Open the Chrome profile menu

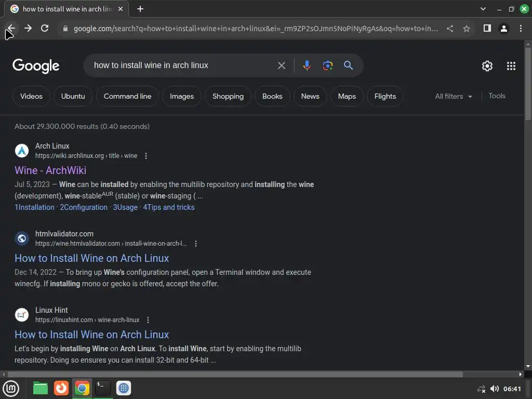pos(504,29)
